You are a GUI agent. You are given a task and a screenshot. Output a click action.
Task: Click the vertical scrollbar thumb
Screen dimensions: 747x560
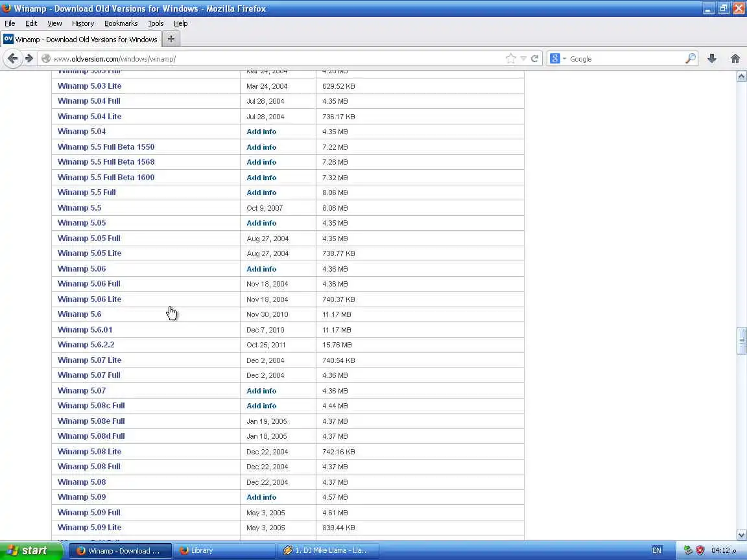[741, 341]
